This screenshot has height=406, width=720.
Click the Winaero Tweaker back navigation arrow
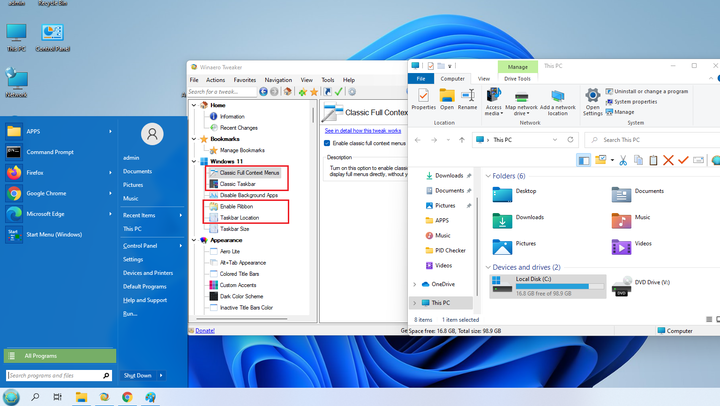point(263,92)
